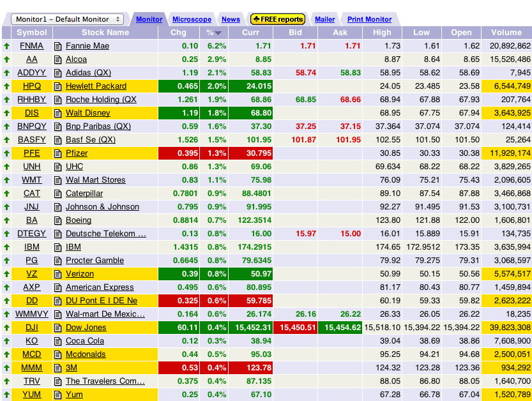532x401 pixels.
Task: Open the Print Monitor tab
Action: click(370, 19)
